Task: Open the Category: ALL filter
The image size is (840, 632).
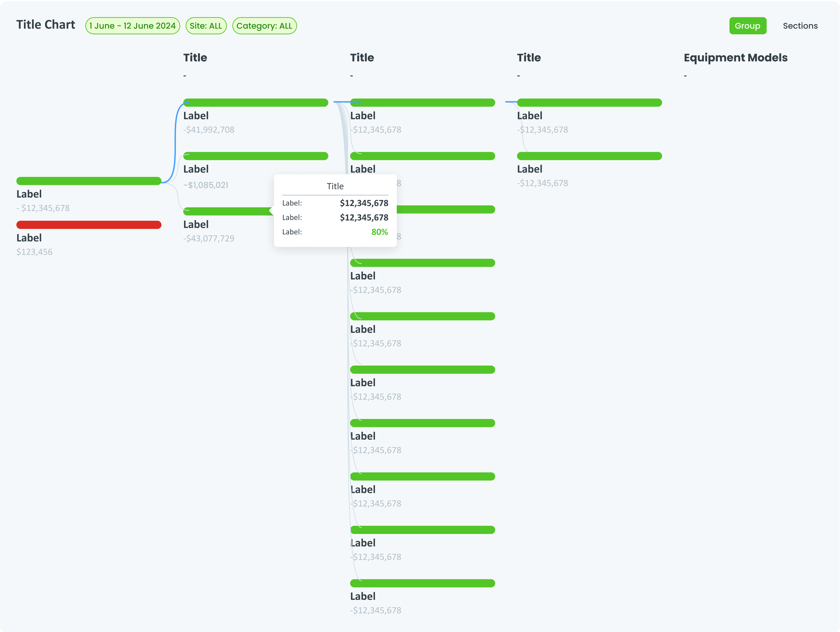Action: pos(264,26)
